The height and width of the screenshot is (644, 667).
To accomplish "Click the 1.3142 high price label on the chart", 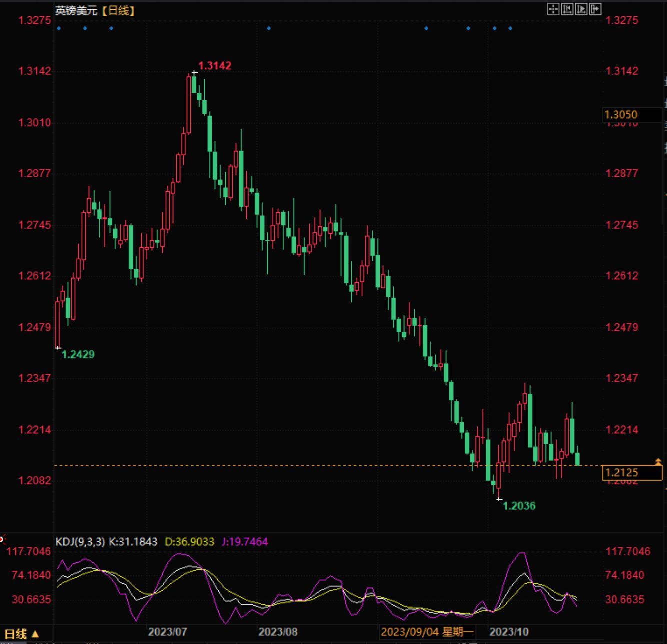I will [x=215, y=66].
